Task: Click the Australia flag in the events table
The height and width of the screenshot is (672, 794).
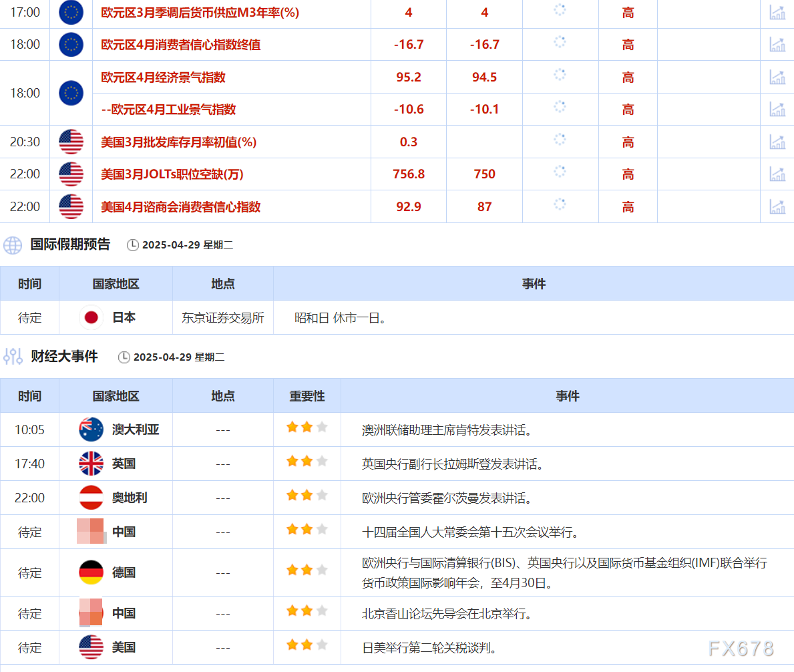Action: (x=89, y=430)
